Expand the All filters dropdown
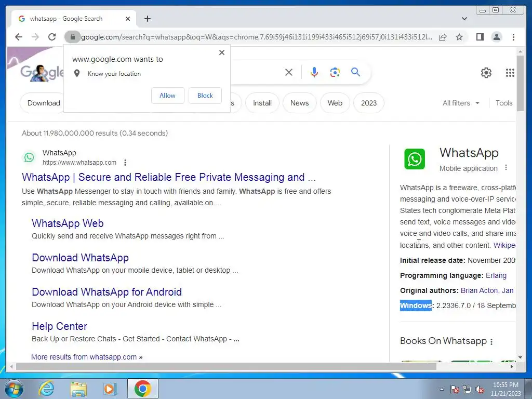The height and width of the screenshot is (399, 532). (461, 103)
